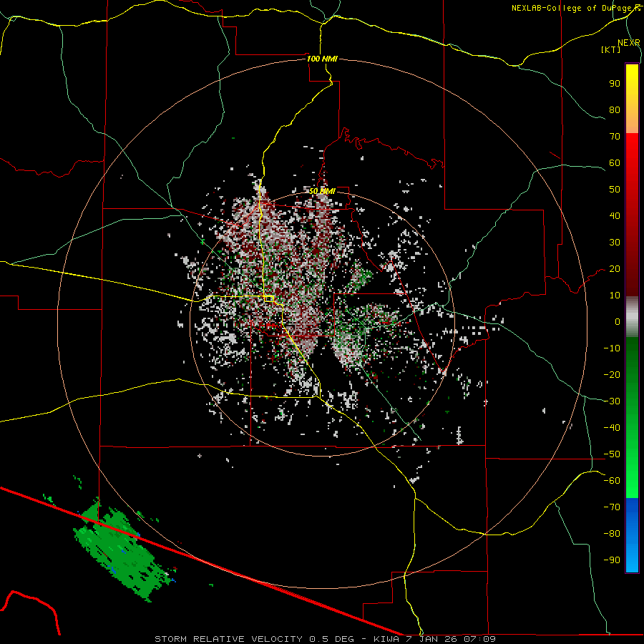This screenshot has height=644, width=644.
Task: Click the [KT] units label
Action: click(x=611, y=49)
